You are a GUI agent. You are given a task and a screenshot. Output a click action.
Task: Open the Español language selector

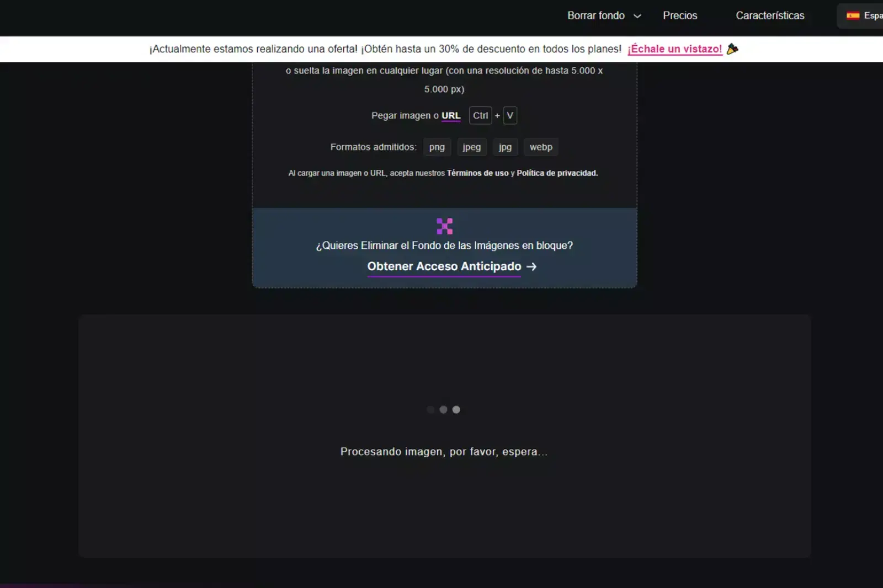pyautogui.click(x=864, y=15)
